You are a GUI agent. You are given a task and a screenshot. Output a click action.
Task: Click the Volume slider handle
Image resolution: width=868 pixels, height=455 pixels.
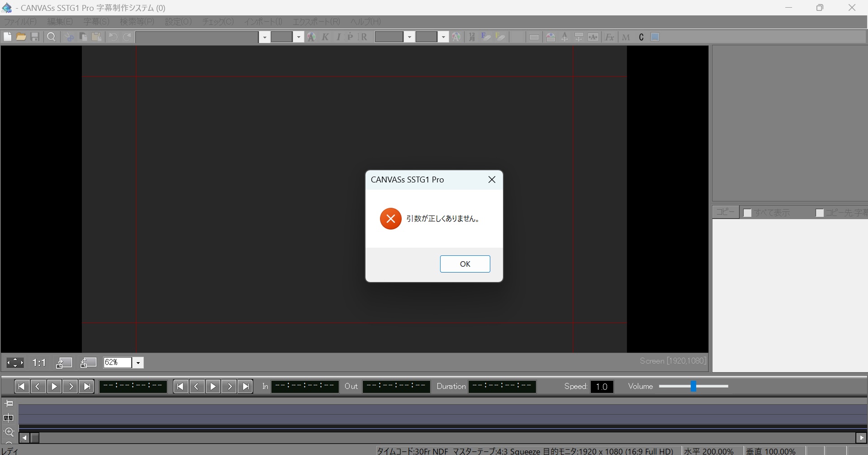coord(693,386)
